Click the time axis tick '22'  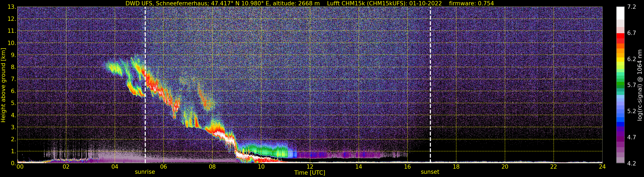point(554,167)
